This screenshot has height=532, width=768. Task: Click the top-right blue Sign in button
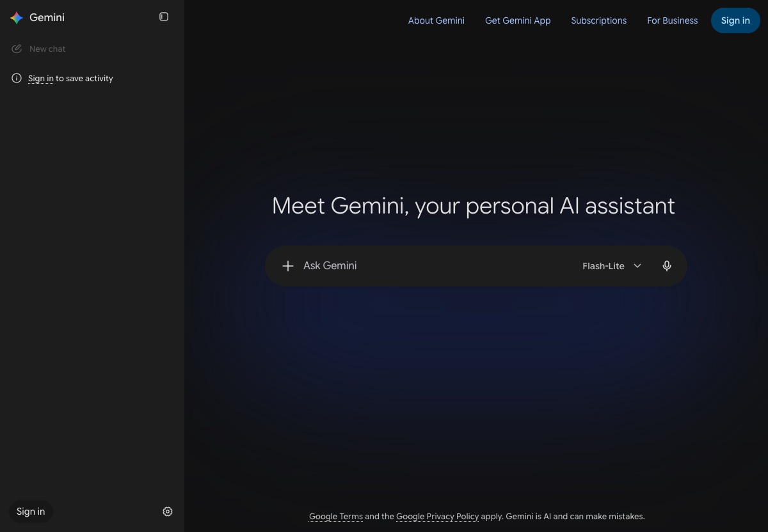[x=735, y=20]
